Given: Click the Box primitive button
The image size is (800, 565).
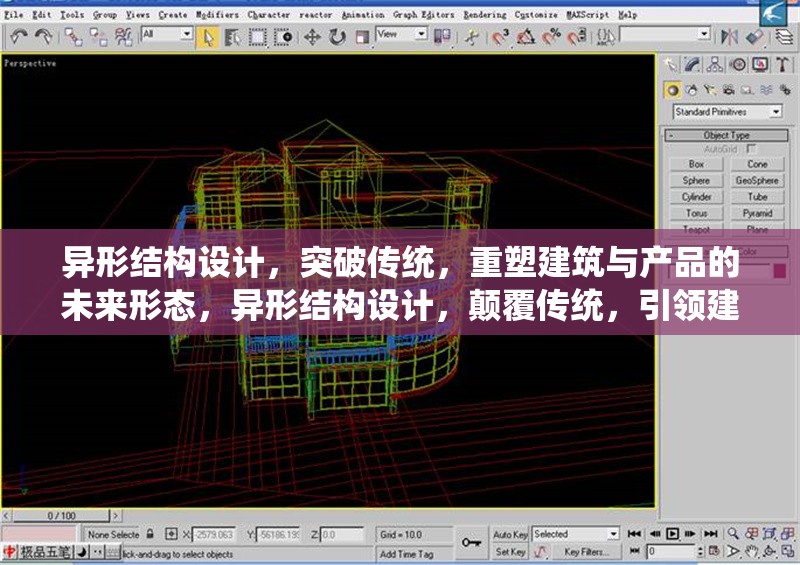Looking at the screenshot, I should tap(696, 164).
